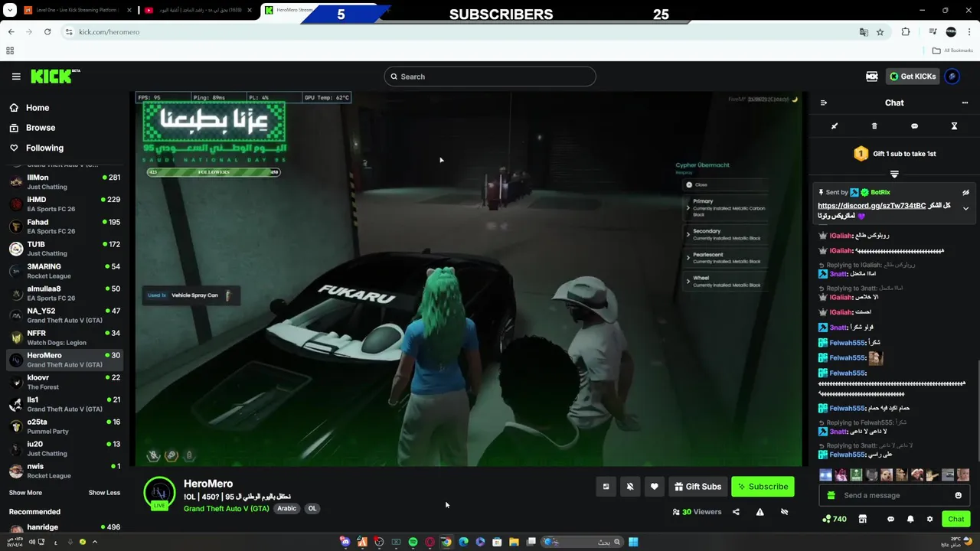Viewport: 980px width, 551px height.
Task: Open kloovr The Forest channel
Action: (x=64, y=382)
